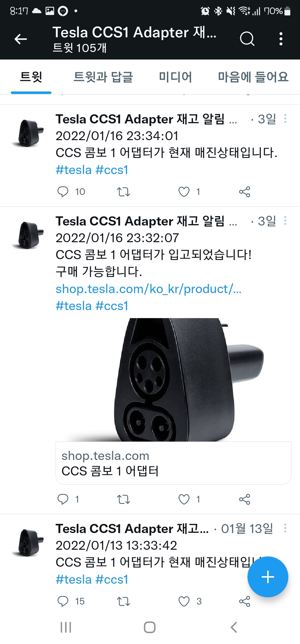Tap the back arrow in header
This screenshot has height=644, width=300.
pyautogui.click(x=21, y=39)
